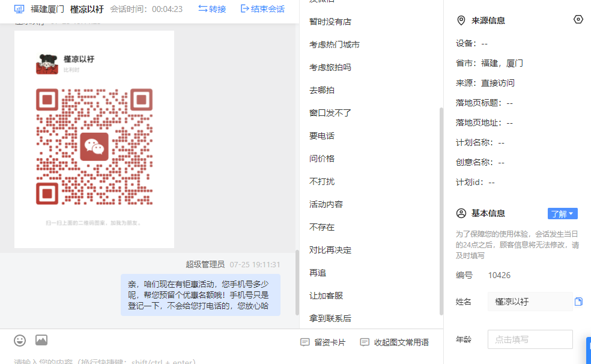Click the 年龄 input field

coord(530,339)
